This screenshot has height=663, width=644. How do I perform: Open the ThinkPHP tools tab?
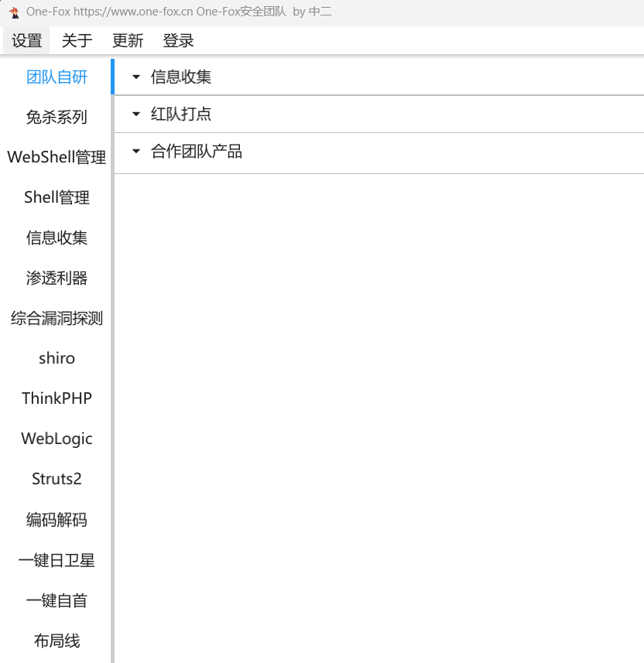point(57,398)
